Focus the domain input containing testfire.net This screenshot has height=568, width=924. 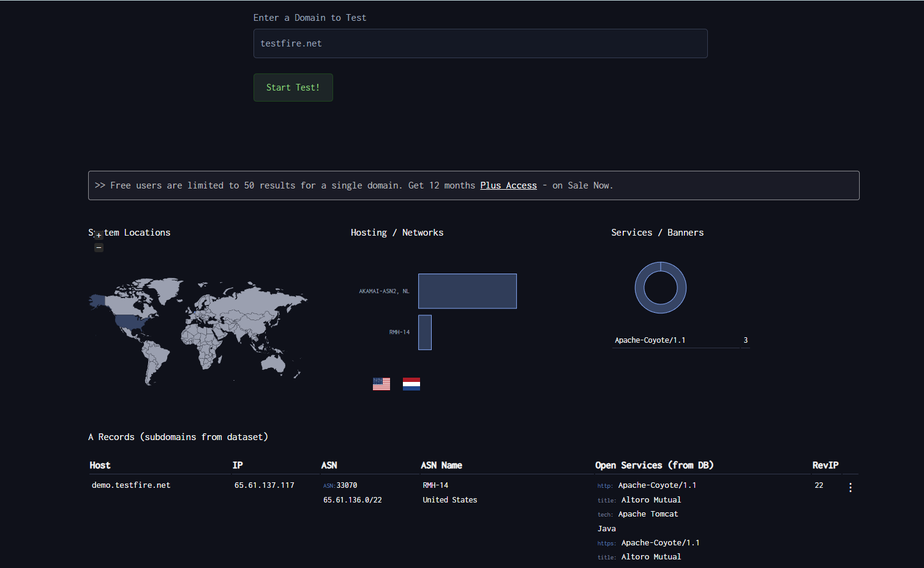(x=480, y=43)
